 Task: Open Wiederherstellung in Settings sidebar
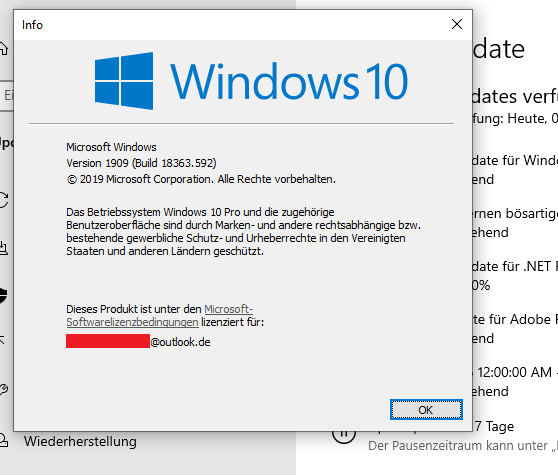point(80,442)
